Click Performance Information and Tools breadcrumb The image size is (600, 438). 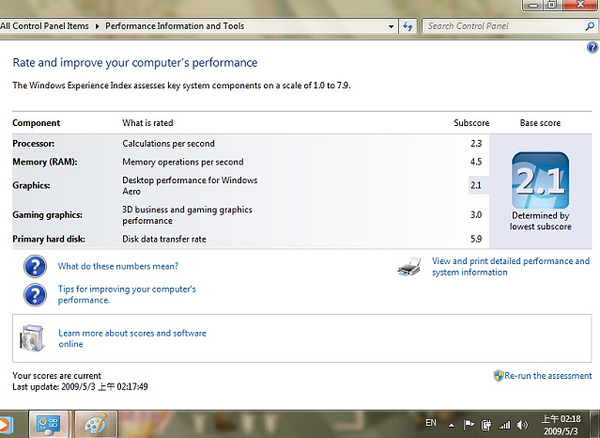click(x=174, y=26)
